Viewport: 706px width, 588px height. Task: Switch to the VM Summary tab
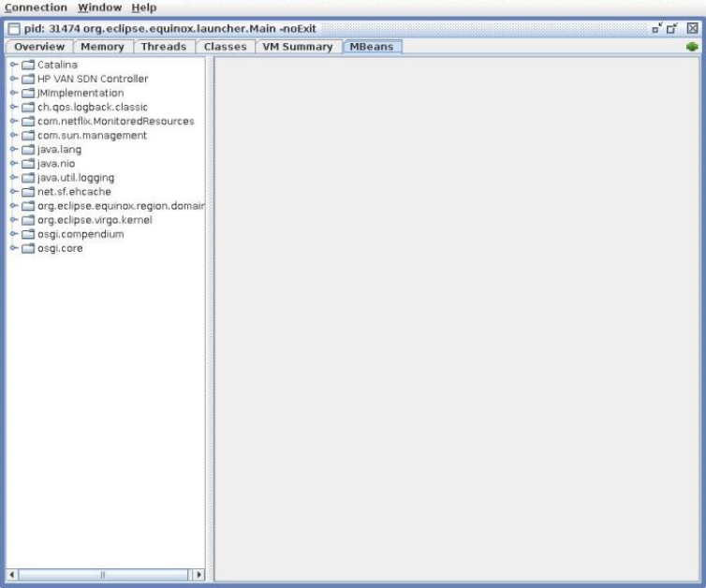click(x=298, y=47)
